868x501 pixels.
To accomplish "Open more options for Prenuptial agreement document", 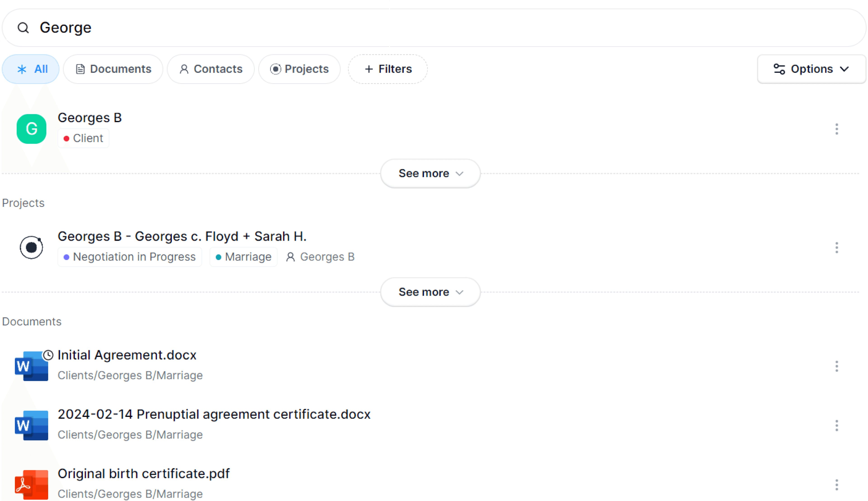I will pos(836,426).
